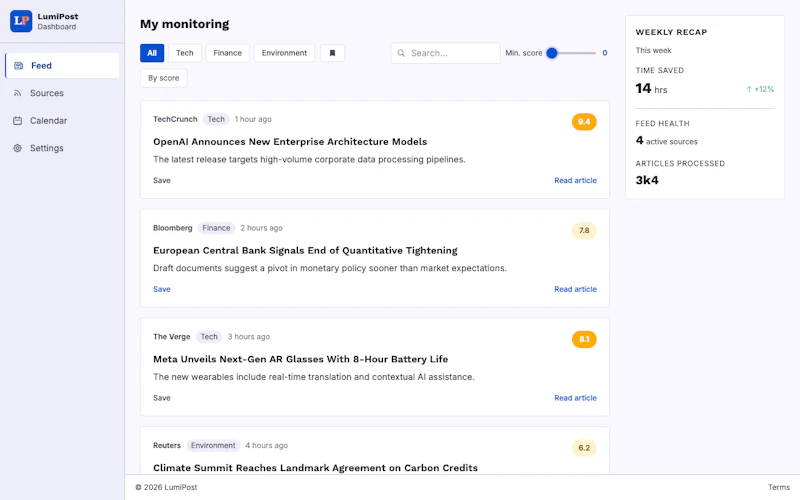Viewport: 800px width, 500px height.
Task: Click the Min. score slider handle
Action: (x=552, y=53)
